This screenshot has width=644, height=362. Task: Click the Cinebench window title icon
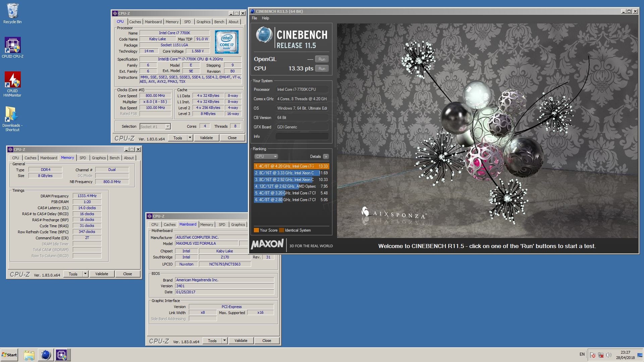point(253,11)
